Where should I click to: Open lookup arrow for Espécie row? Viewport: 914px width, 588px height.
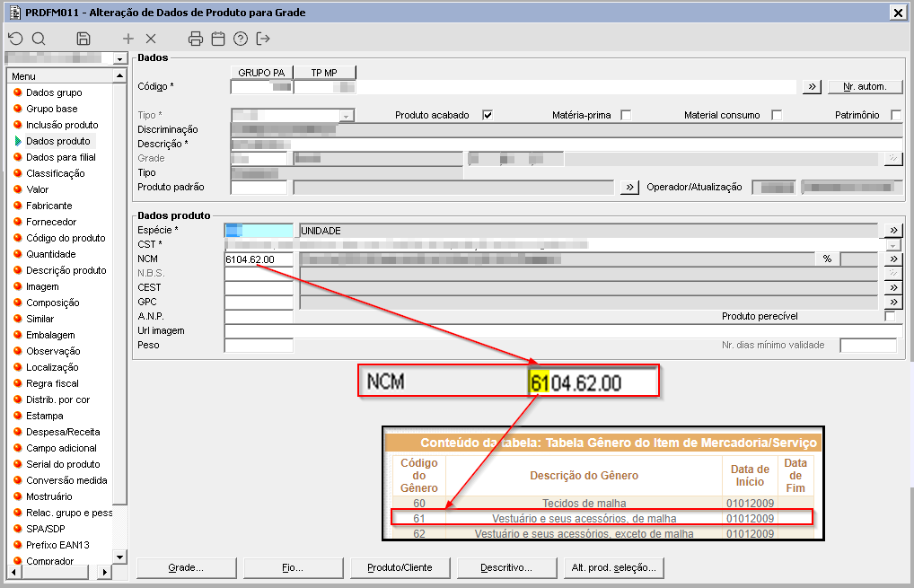893,230
